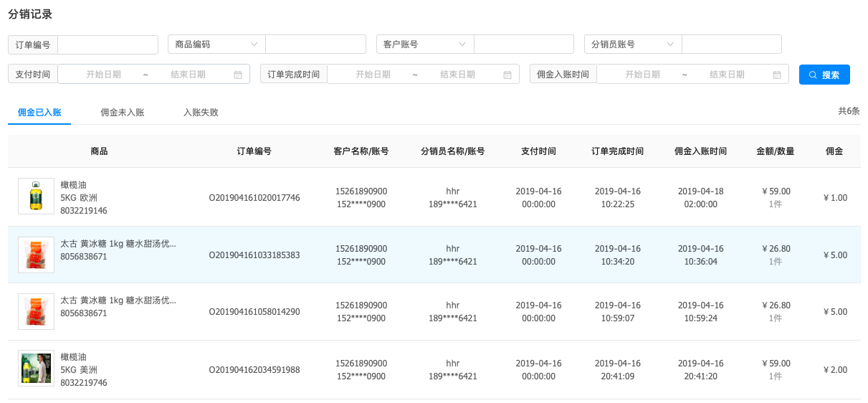This screenshot has height=403, width=868.
Task: Click the 欧洲 橄榄油 product thumbnail
Action: (36, 196)
